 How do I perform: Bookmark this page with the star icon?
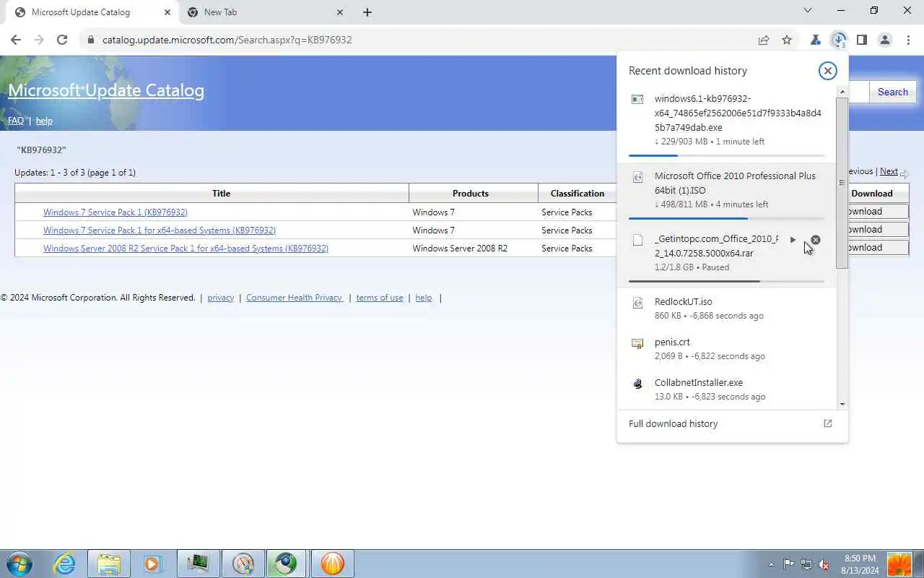(x=787, y=40)
